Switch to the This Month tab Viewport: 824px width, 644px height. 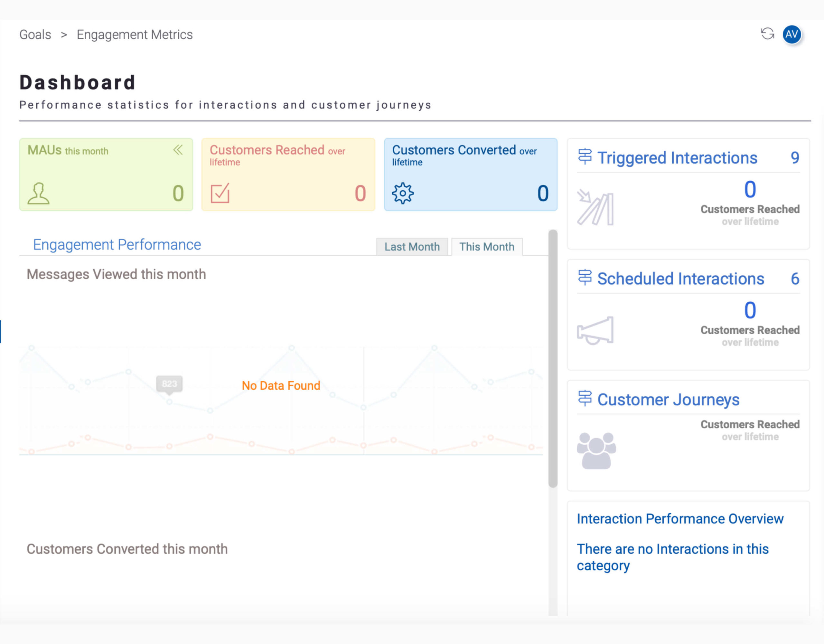pyautogui.click(x=487, y=247)
